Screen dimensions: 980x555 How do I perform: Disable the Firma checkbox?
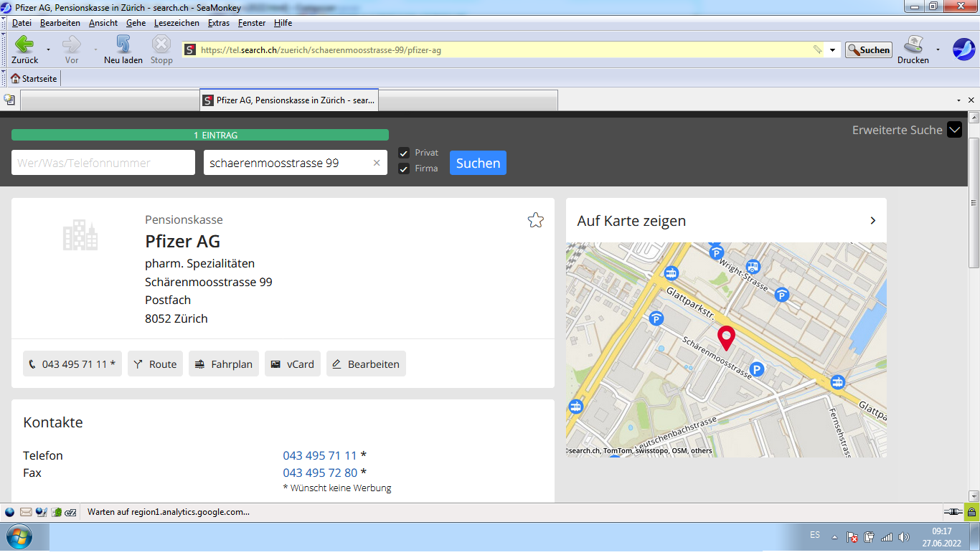pyautogui.click(x=403, y=169)
